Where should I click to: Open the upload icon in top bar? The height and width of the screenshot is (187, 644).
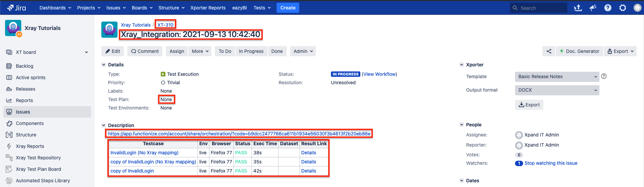pyautogui.click(x=578, y=8)
